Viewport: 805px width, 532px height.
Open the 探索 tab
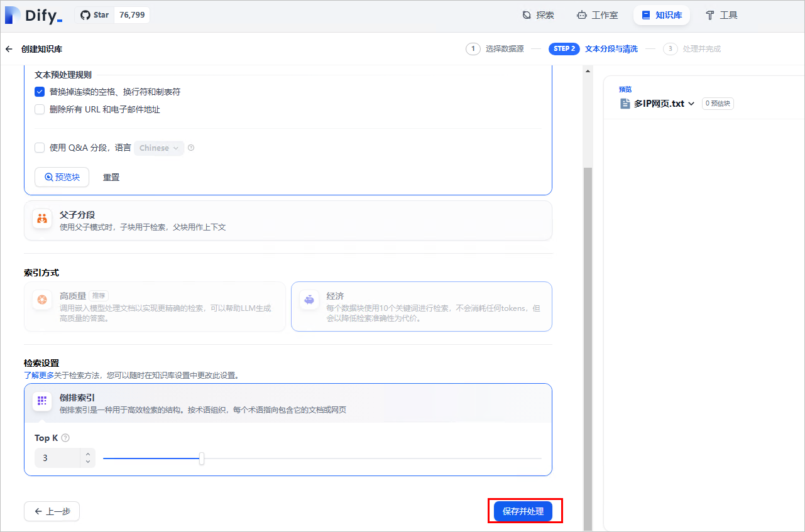pyautogui.click(x=539, y=15)
